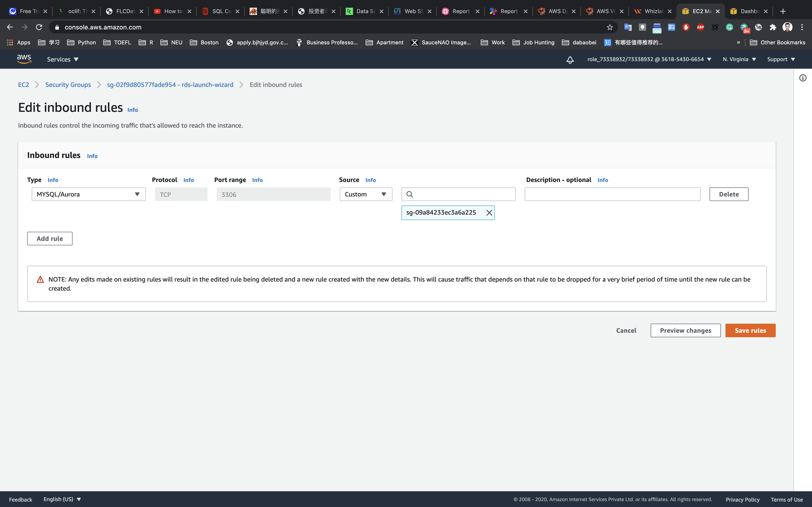The image size is (812, 507).
Task: Click the AdBlock Plus extension icon
Action: [700, 27]
